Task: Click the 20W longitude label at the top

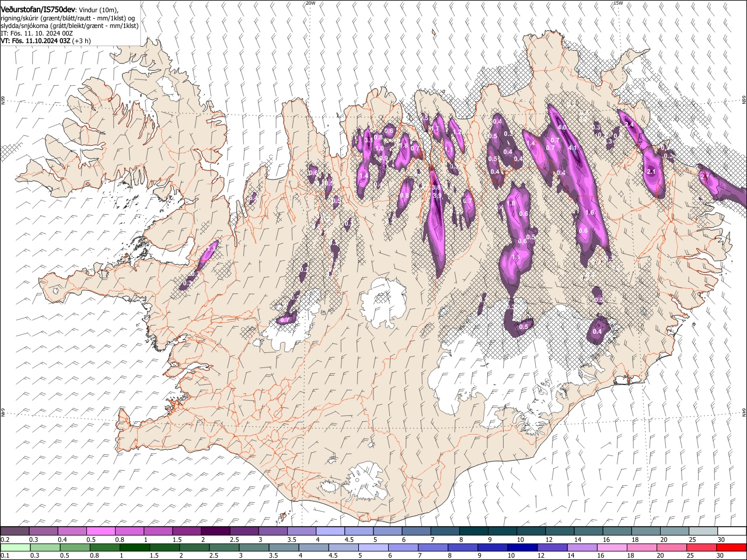Action: point(310,3)
